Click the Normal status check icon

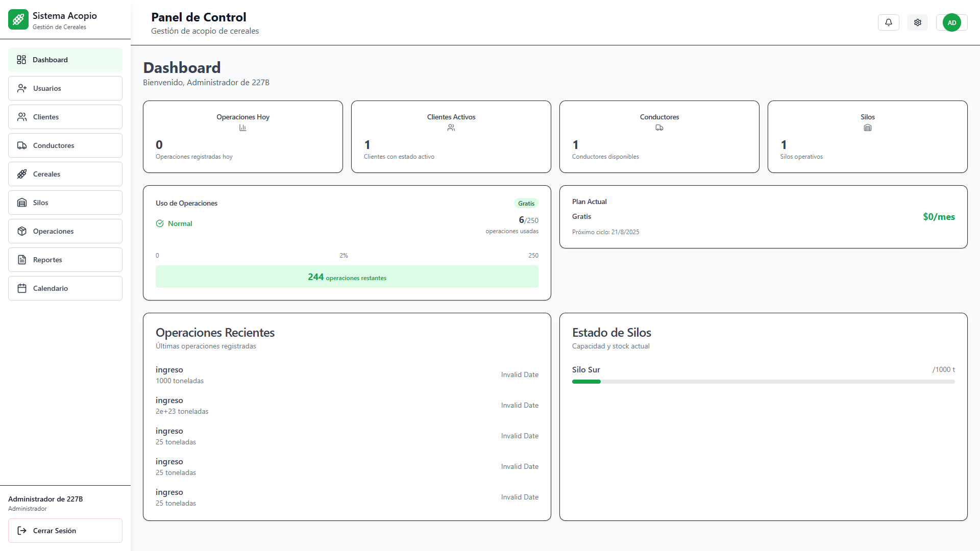[x=160, y=223]
